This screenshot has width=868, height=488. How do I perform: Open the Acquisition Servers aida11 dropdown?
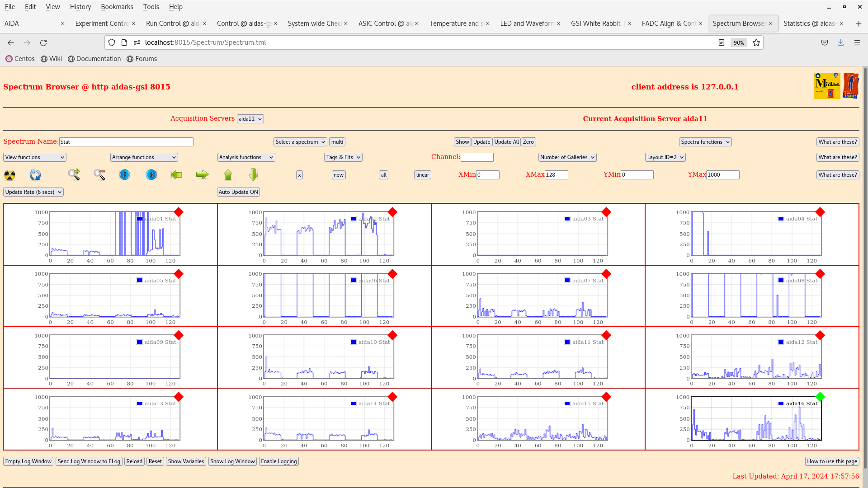click(250, 119)
